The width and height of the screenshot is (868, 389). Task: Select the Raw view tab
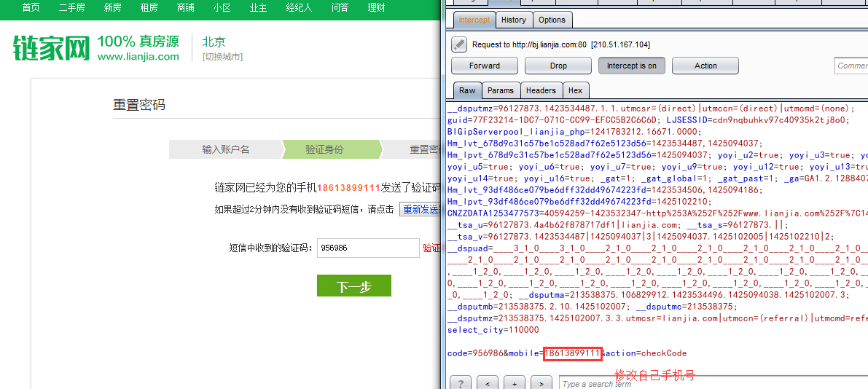467,90
